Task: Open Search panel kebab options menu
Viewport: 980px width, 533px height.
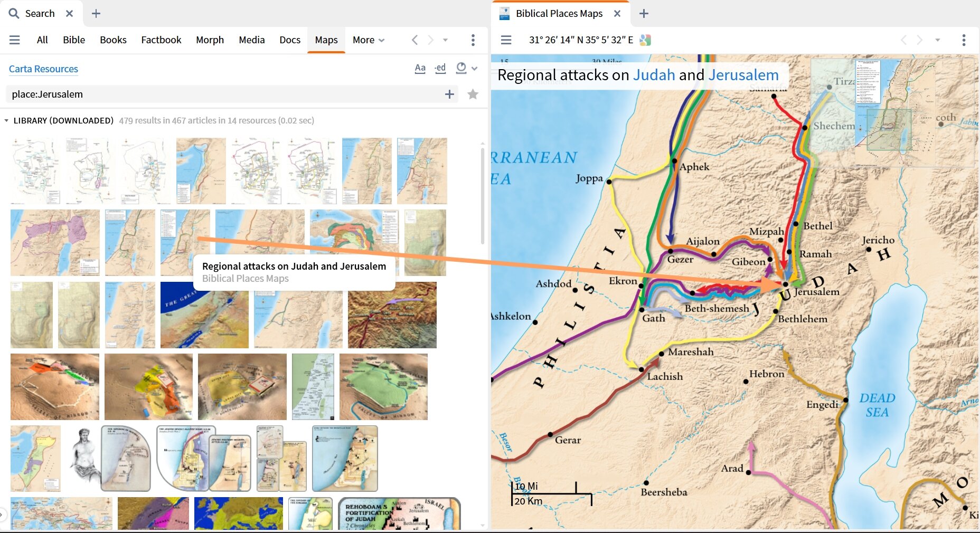Action: [473, 40]
